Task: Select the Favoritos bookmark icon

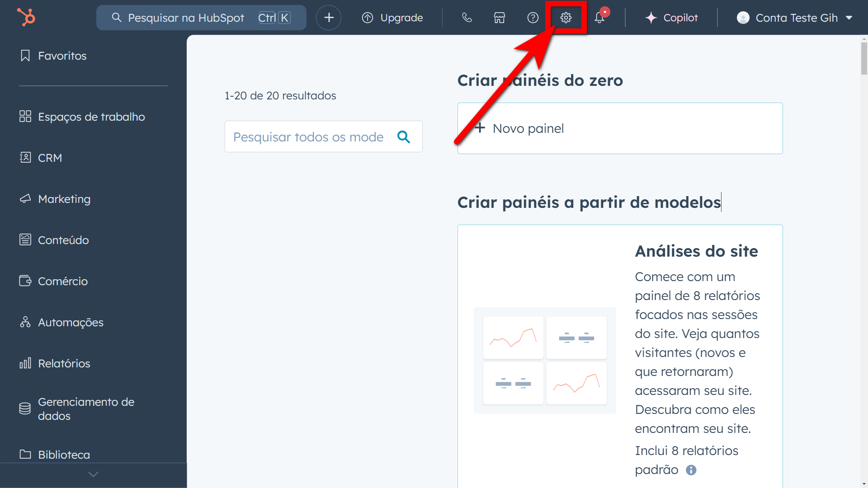Action: [25, 55]
